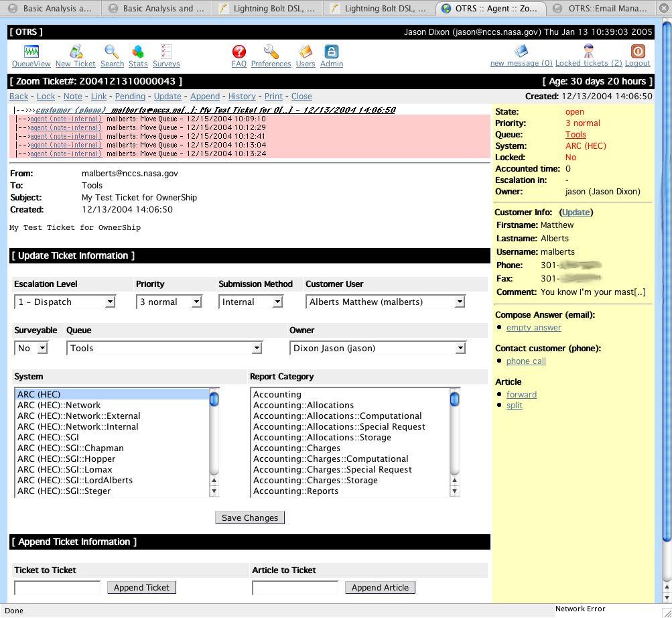
Task: Open the QueueView icon
Action: coord(31,52)
